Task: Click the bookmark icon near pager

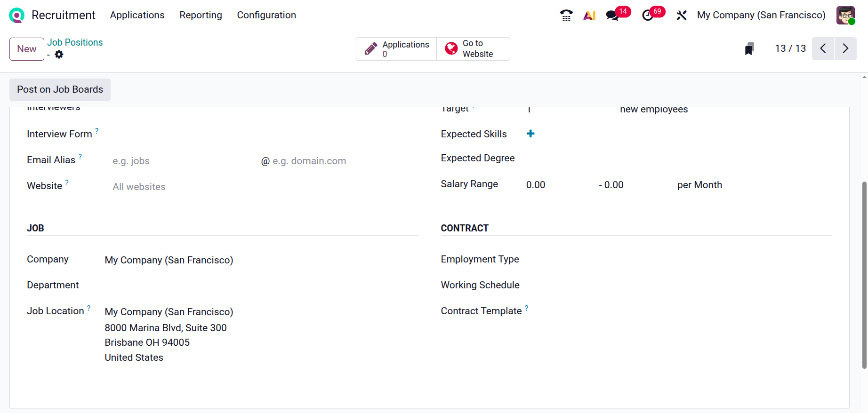Action: pos(749,49)
